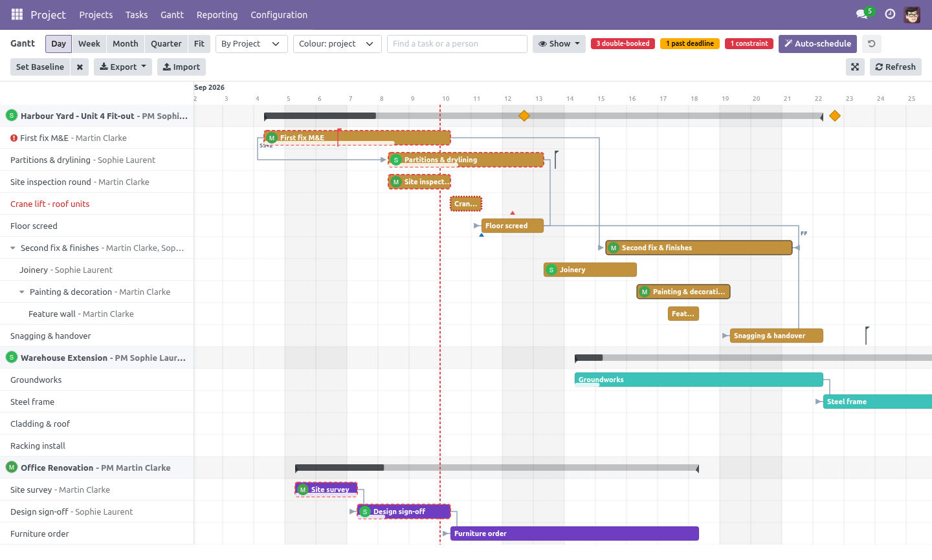Image resolution: width=932 pixels, height=560 pixels.
Task: Click the Office Renovation project avatar M icon
Action: [x=11, y=467]
